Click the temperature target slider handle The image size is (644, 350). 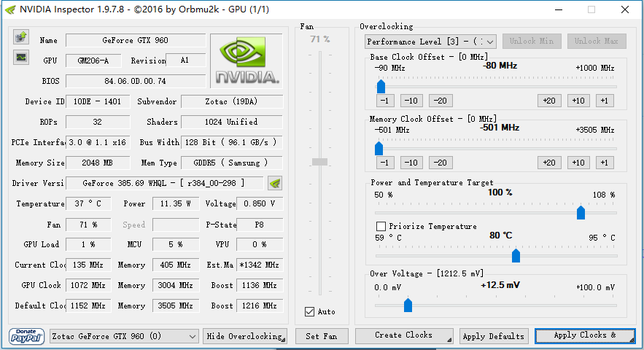[x=516, y=255]
